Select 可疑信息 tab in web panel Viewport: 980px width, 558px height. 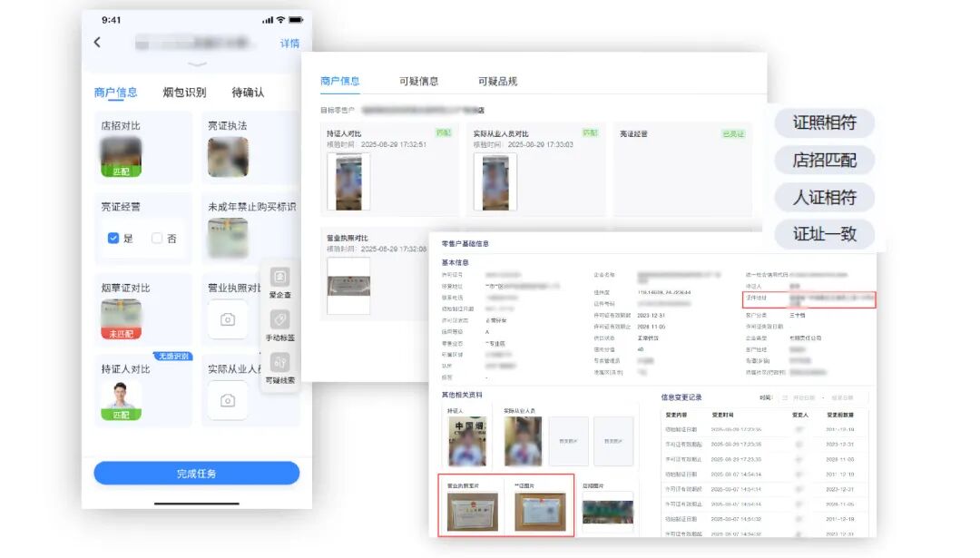(x=418, y=82)
